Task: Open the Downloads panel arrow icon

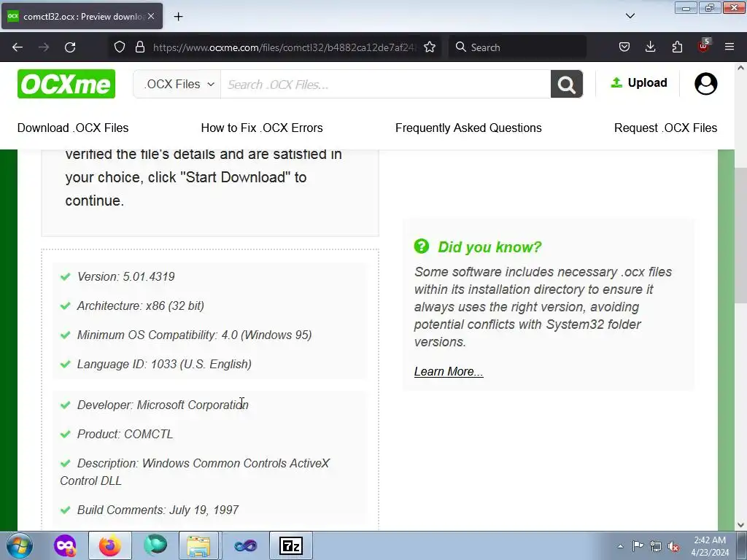Action: coord(650,47)
